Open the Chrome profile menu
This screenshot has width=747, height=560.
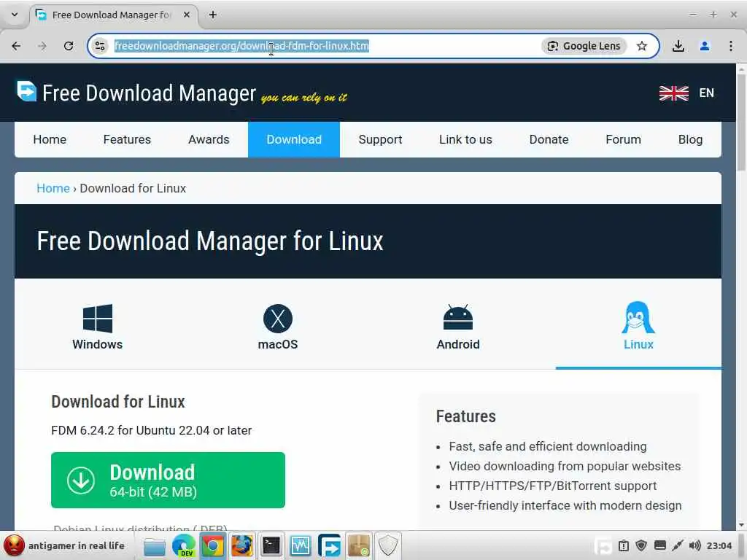[705, 46]
